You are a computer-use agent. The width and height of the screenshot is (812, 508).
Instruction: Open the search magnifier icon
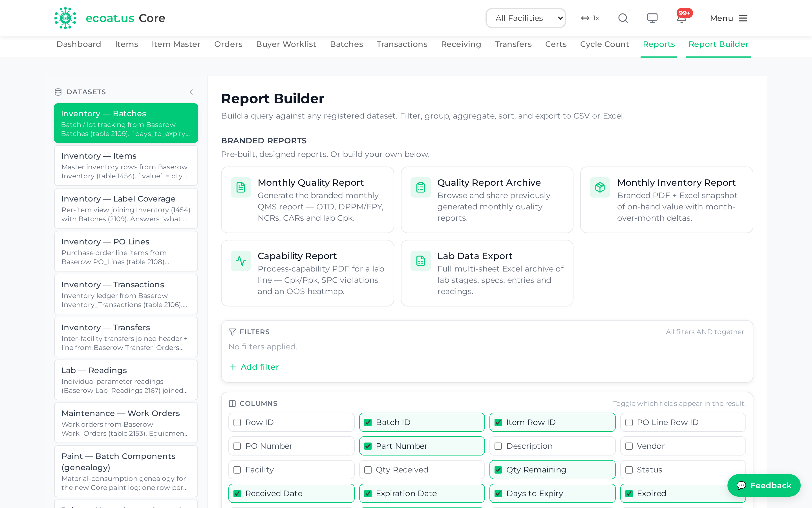pyautogui.click(x=623, y=18)
